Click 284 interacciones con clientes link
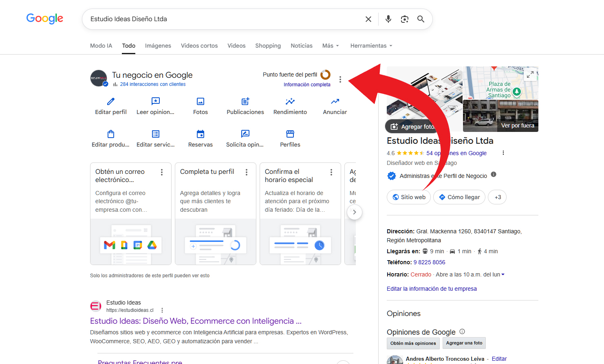This screenshot has width=604, height=364. 153,84
